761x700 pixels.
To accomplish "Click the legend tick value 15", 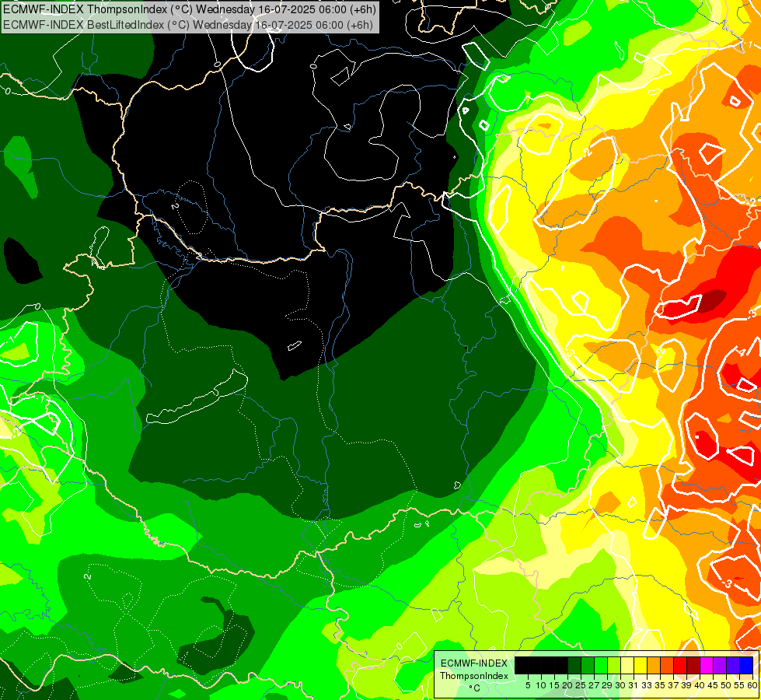I will coord(554,685).
